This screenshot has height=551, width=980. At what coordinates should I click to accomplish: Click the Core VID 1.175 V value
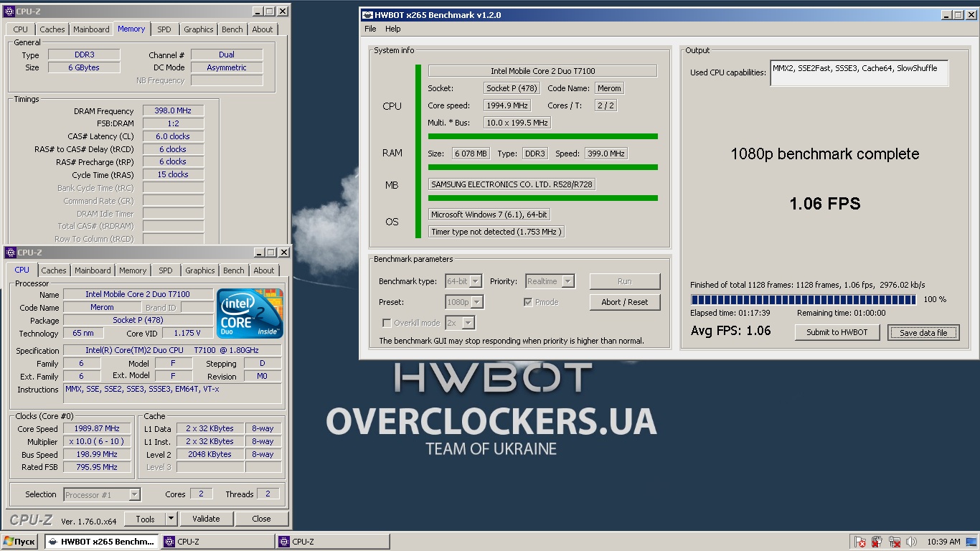pos(187,333)
